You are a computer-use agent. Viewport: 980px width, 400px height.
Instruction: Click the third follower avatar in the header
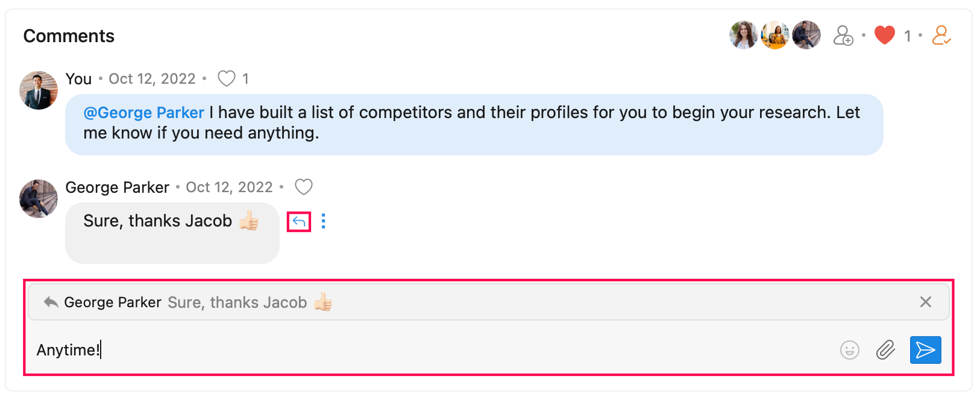806,36
